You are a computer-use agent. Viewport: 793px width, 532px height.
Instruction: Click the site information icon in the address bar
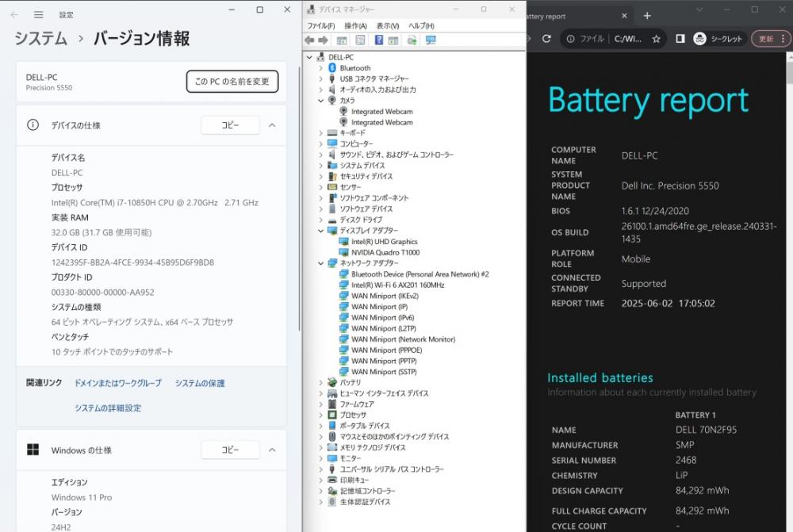point(570,38)
